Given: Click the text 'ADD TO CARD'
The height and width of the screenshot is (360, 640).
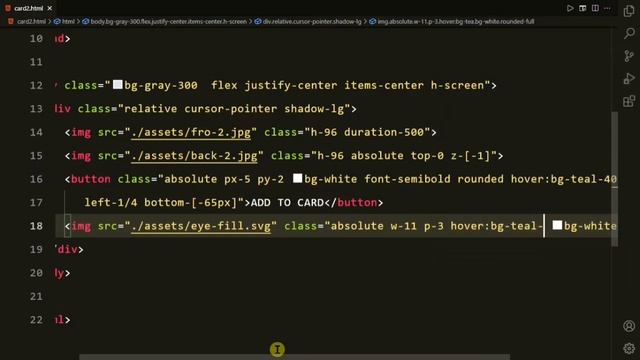Looking at the screenshot, I should coord(287,202).
